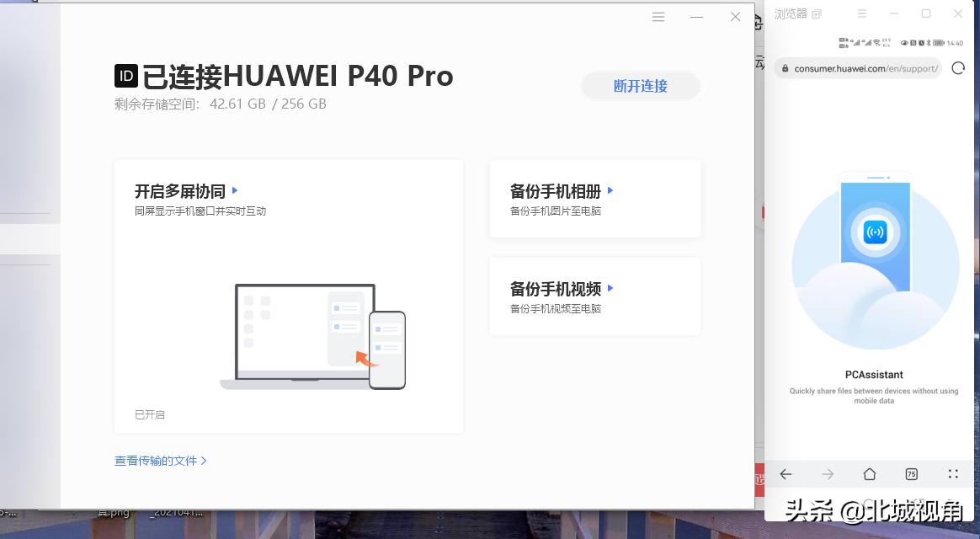The image size is (980, 539).
Task: Toggle the Wi-Fi status icon on the phone
Action: coord(877,42)
